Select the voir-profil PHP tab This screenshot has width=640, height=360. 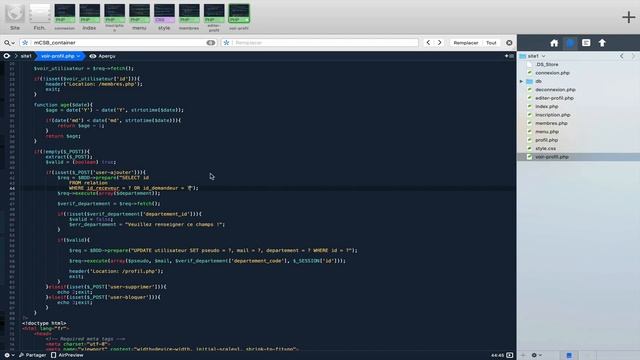[239, 17]
